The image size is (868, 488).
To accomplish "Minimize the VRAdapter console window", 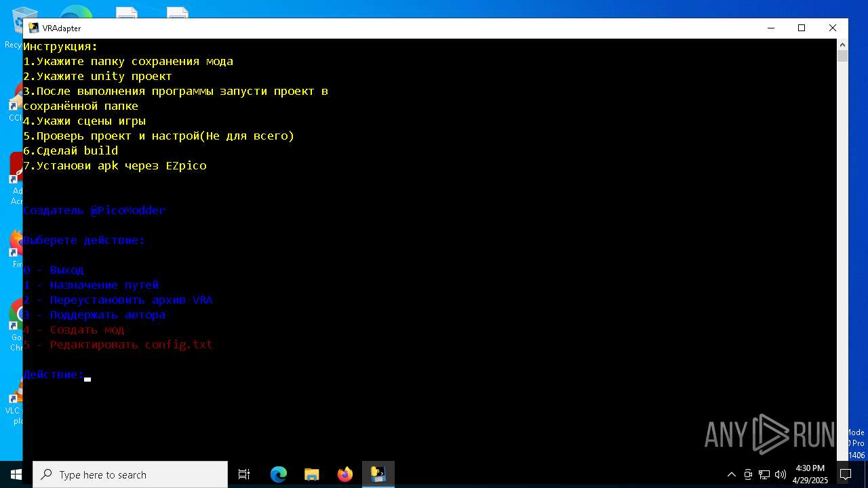I will (x=771, y=28).
